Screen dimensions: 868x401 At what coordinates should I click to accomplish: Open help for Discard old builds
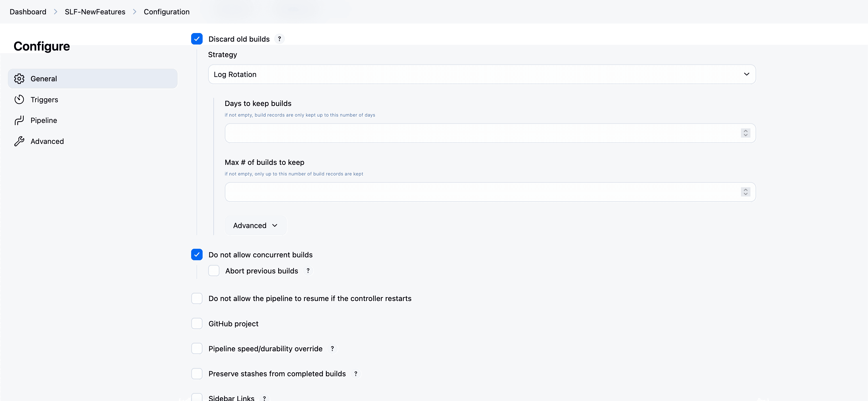click(279, 39)
